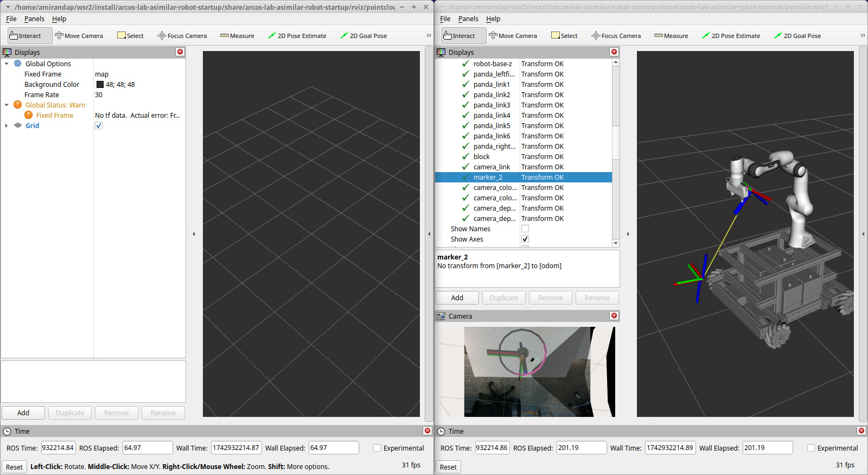Viewport: 868px width, 475px height.
Task: Choose 2D Pose Estimate tool in left window
Action: (297, 36)
